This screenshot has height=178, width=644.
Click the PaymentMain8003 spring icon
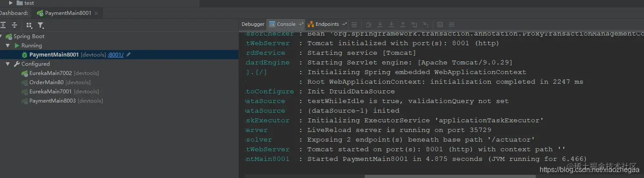click(25, 101)
